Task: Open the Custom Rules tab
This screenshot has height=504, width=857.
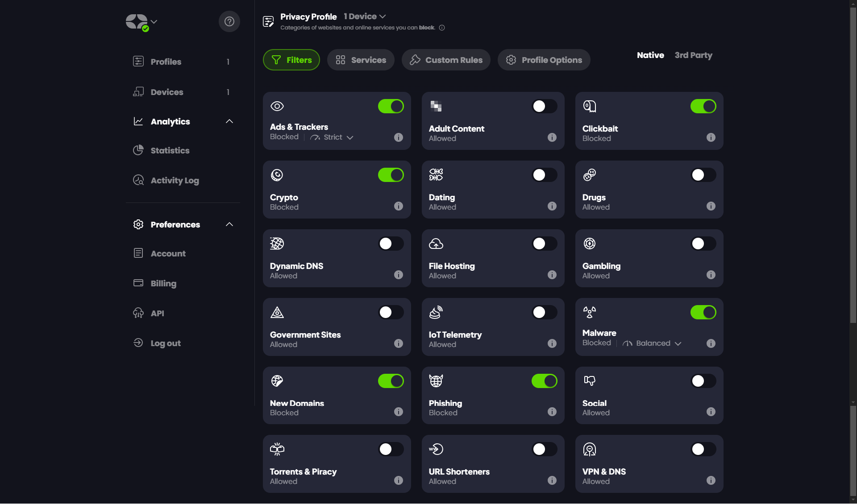Action: click(x=446, y=60)
